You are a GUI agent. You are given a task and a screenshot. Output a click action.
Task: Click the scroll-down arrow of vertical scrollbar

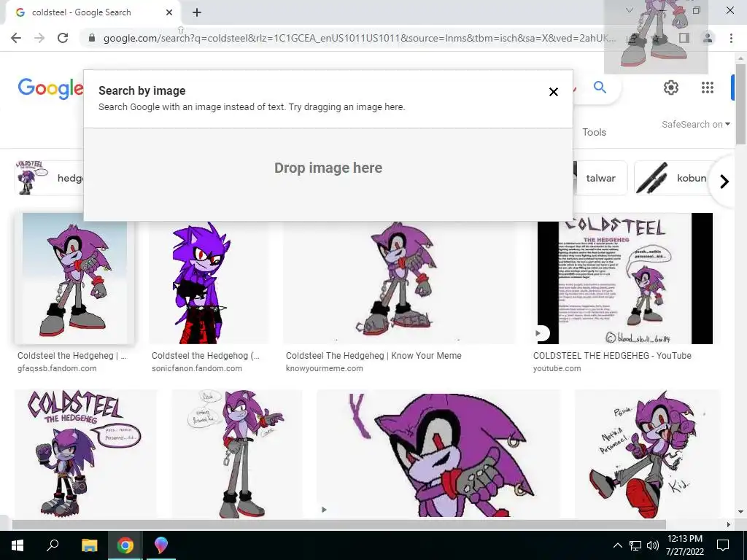(740, 512)
